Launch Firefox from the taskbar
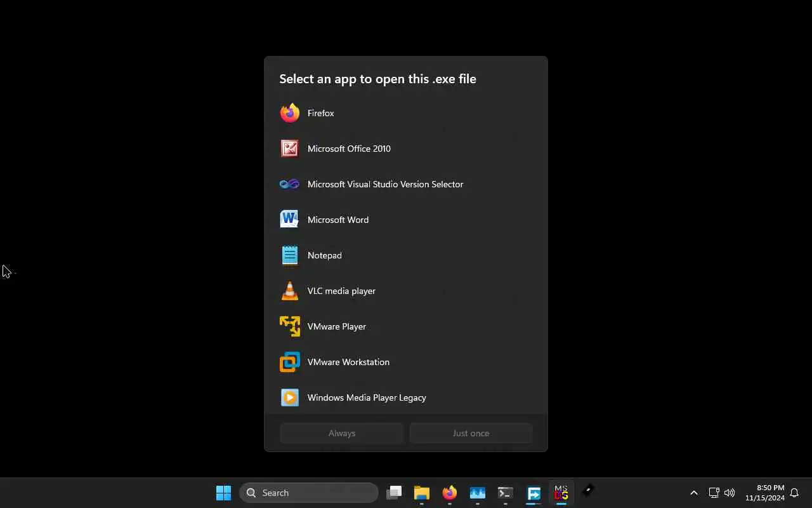 450,493
